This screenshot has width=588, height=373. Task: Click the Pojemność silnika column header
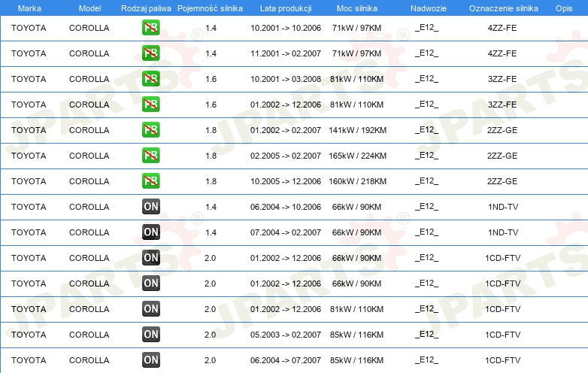coord(211,8)
